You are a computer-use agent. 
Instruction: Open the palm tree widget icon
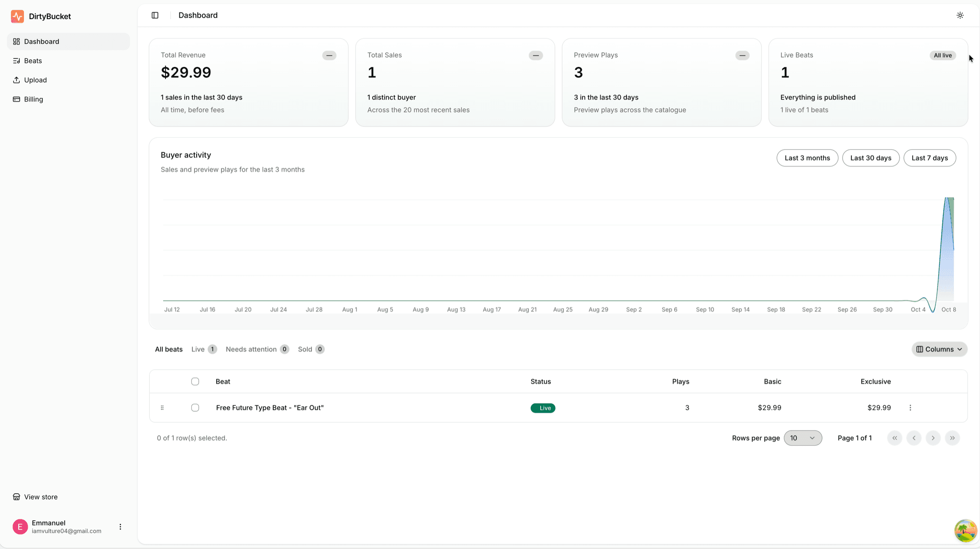[966, 530]
